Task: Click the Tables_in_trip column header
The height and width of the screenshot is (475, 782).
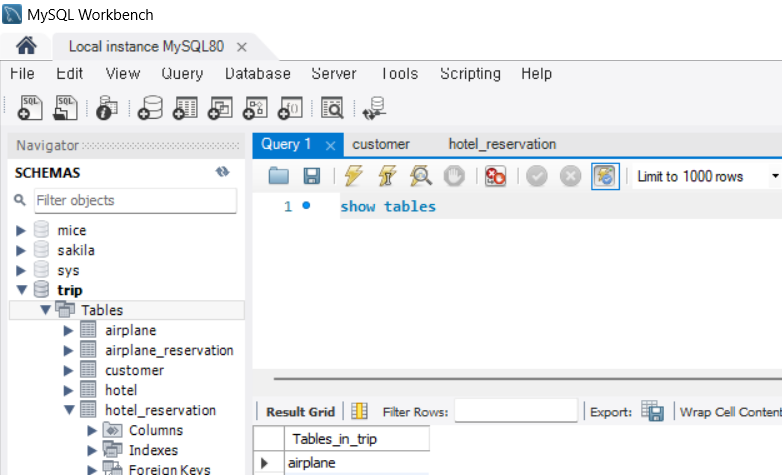Action: click(357, 439)
